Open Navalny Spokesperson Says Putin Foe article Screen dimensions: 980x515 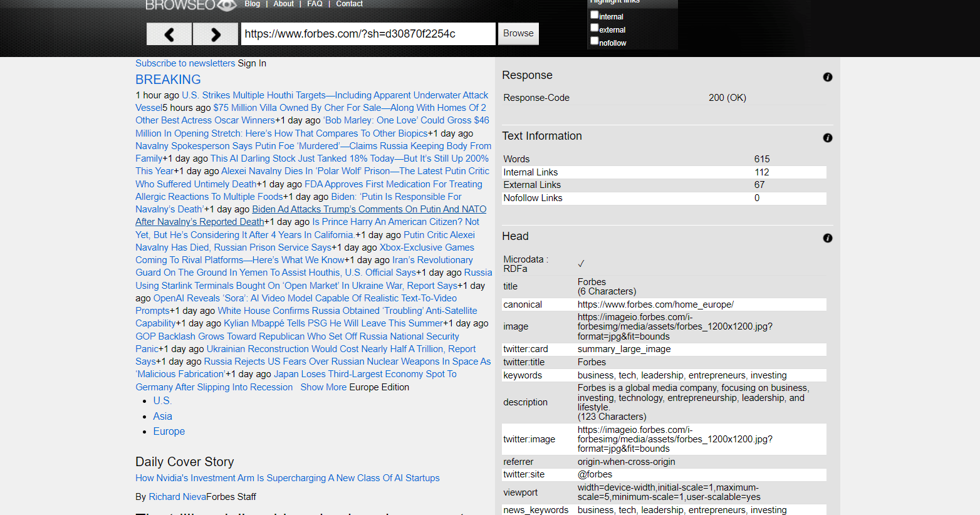pos(313,146)
